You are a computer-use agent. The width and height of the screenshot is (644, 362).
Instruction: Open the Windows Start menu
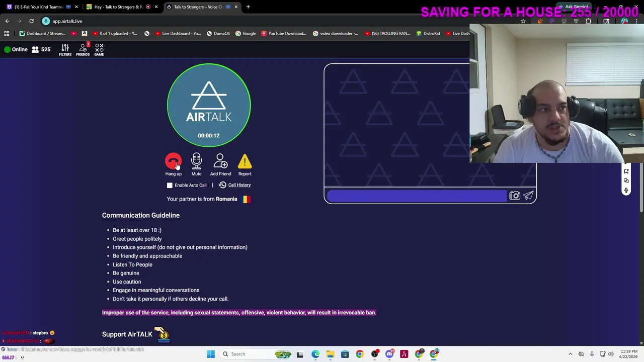211,354
